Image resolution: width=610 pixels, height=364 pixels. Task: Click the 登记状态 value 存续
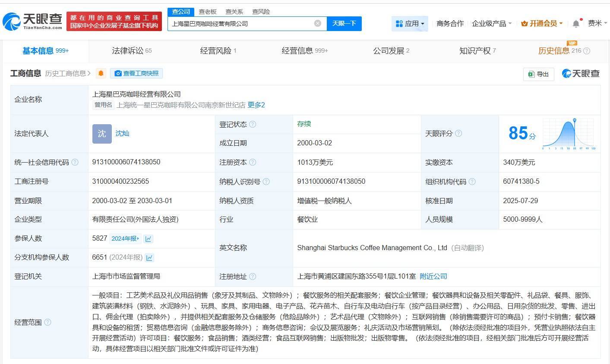point(304,124)
